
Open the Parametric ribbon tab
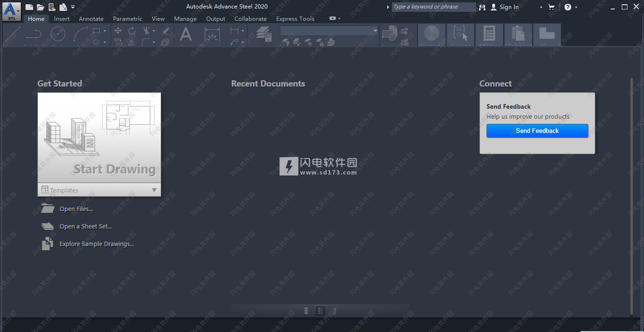click(128, 19)
